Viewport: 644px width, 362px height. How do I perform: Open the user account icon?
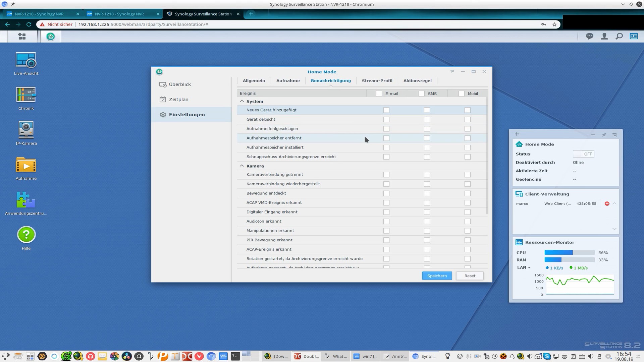pyautogui.click(x=604, y=36)
